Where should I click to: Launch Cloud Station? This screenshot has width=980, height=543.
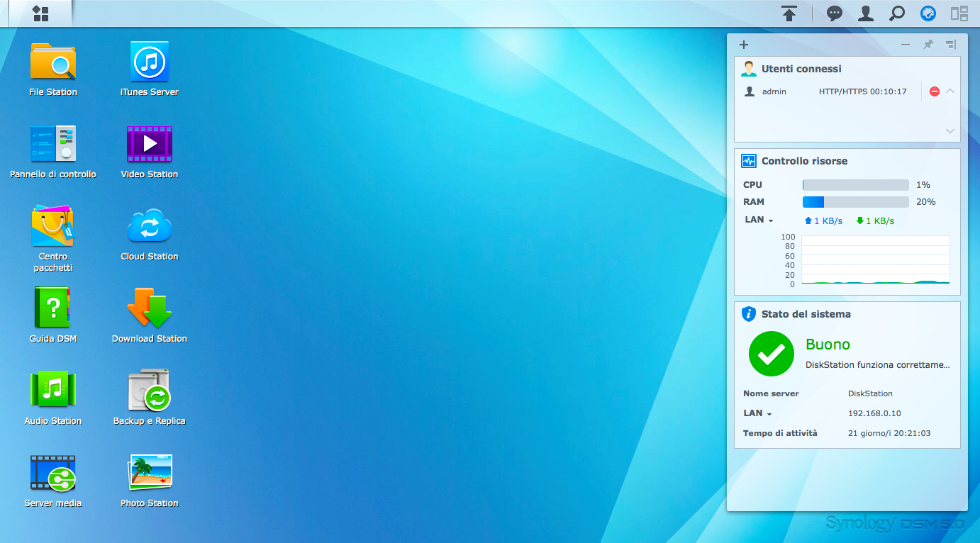[x=150, y=226]
